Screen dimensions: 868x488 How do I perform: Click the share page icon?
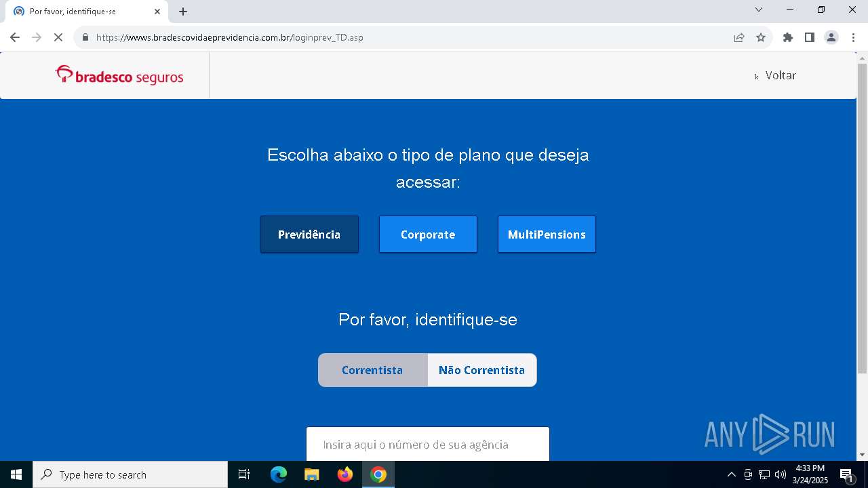(739, 37)
